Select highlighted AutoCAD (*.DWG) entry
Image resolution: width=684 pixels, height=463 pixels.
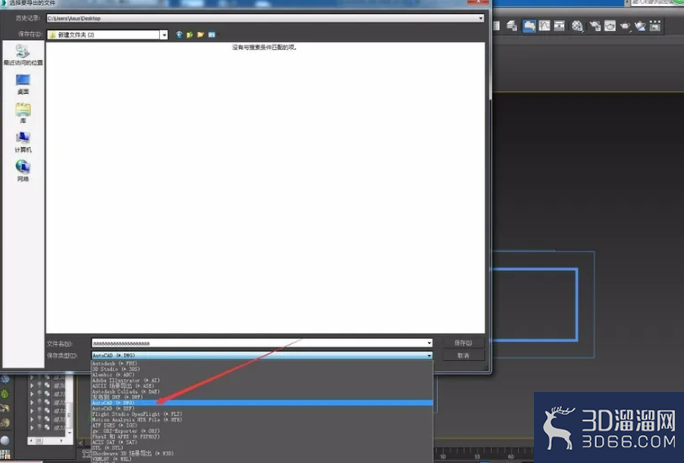tap(262, 403)
